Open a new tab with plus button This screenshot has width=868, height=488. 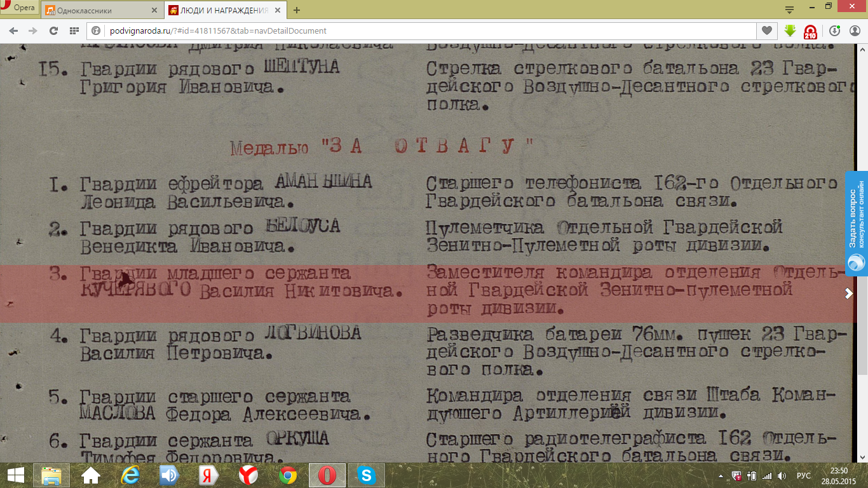coord(297,10)
